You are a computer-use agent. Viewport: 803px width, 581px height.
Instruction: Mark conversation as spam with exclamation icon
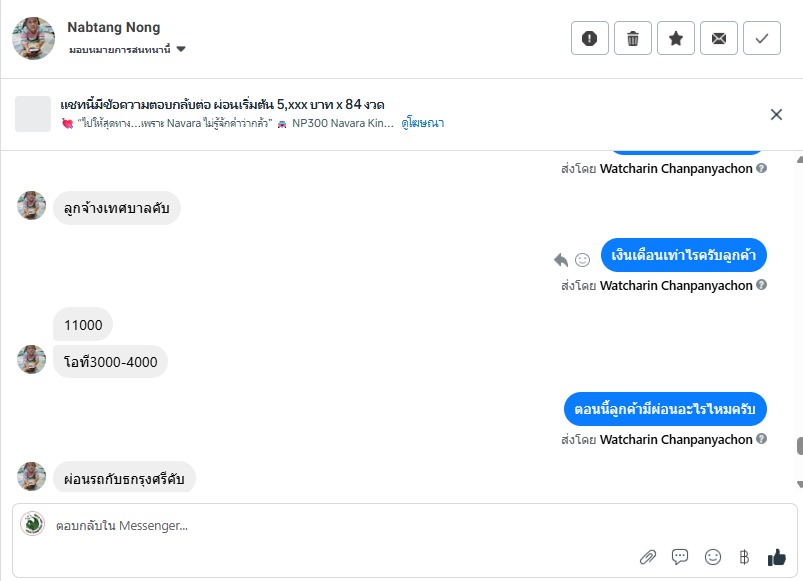click(x=590, y=38)
